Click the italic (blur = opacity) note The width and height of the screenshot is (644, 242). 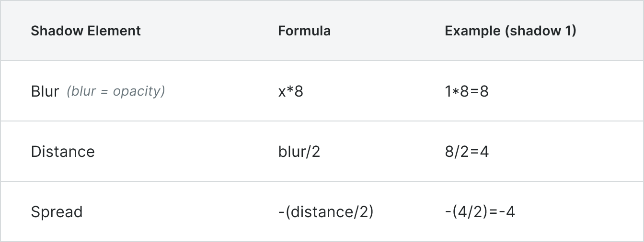click(x=115, y=91)
